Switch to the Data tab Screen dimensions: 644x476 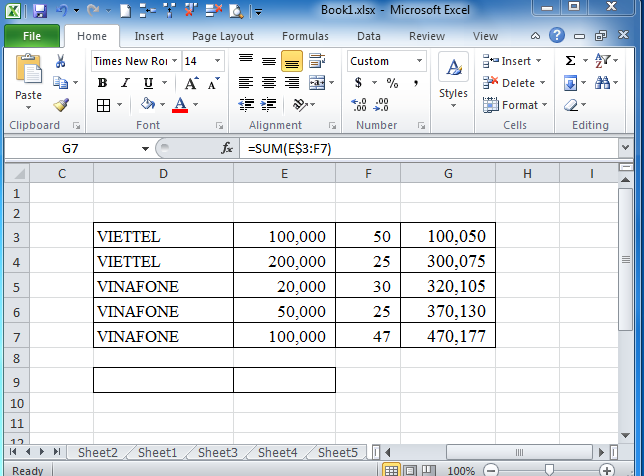pos(368,36)
